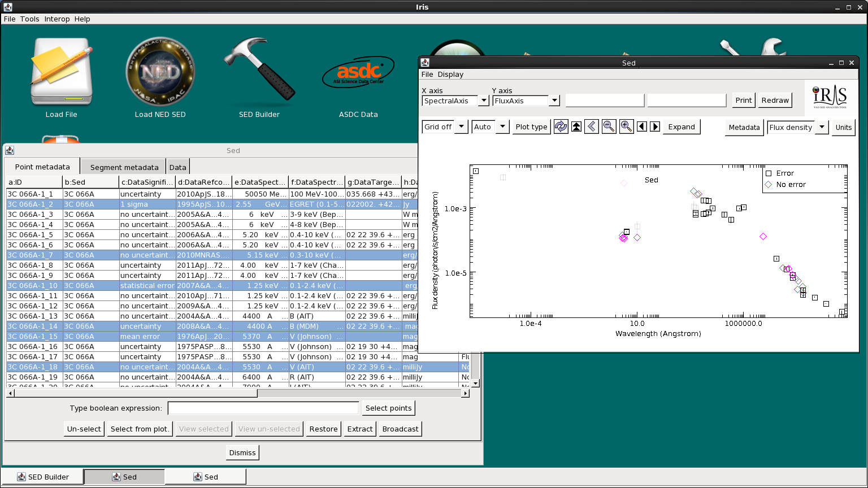Click the d:DataRefco... column header

tap(204, 182)
